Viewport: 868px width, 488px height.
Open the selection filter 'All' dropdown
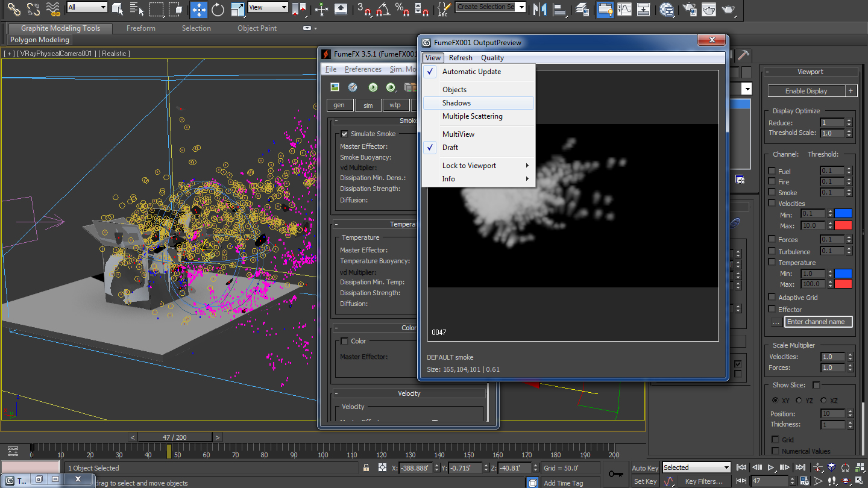87,7
